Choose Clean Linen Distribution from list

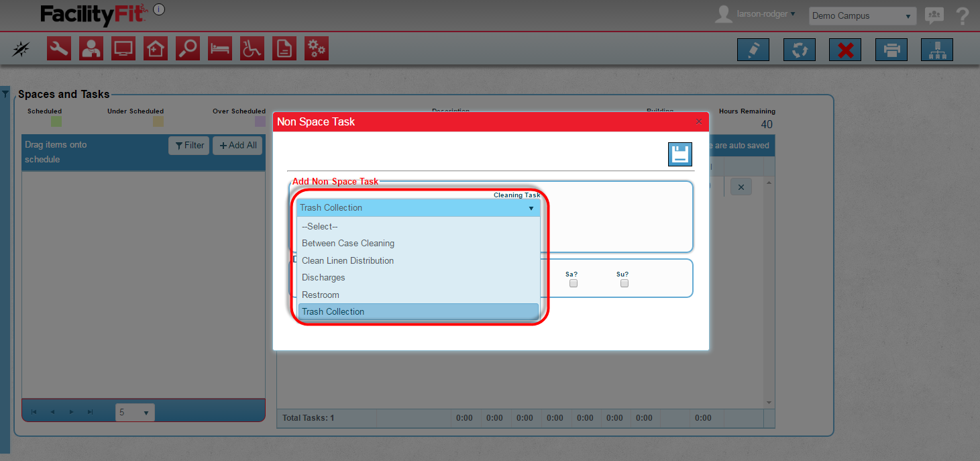click(x=347, y=260)
